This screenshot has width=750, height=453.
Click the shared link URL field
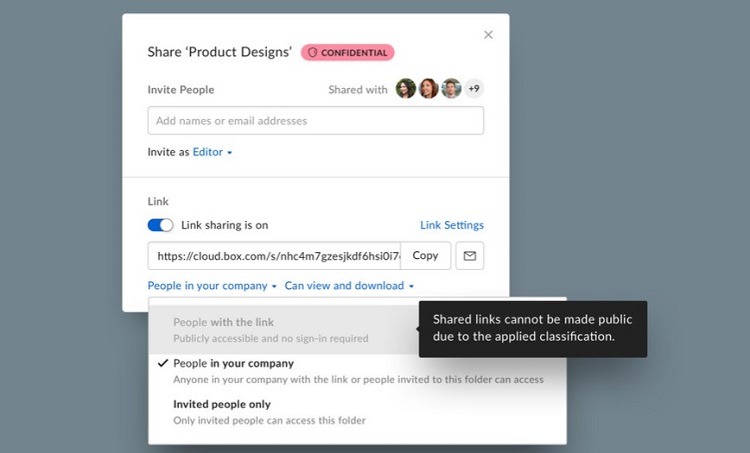coord(274,256)
